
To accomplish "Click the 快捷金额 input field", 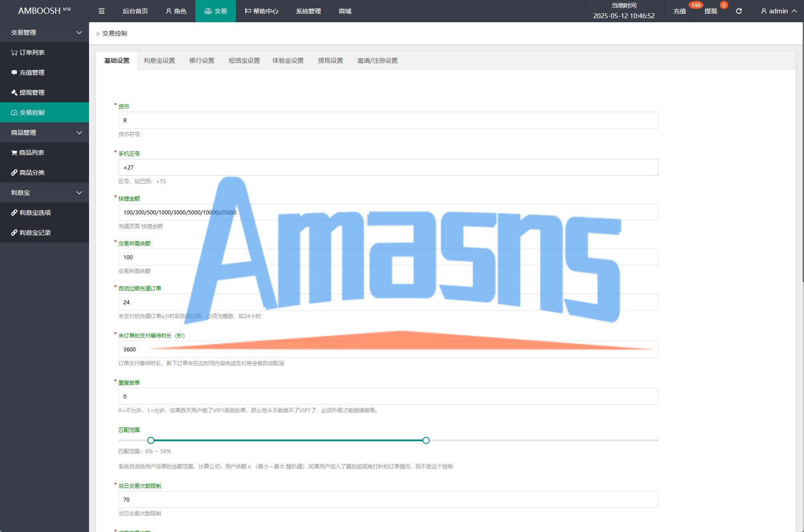I will tap(388, 212).
